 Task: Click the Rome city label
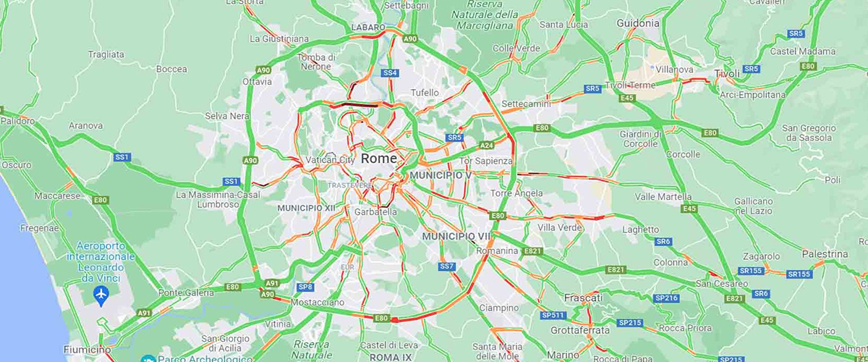(379, 158)
